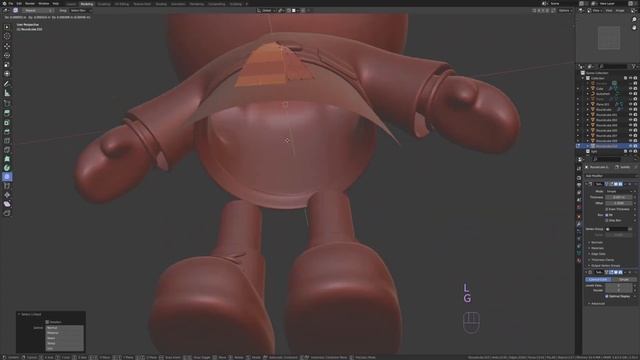640x360 pixels.
Task: Click the Catmull-Clark subdivision button
Action: pos(598,280)
